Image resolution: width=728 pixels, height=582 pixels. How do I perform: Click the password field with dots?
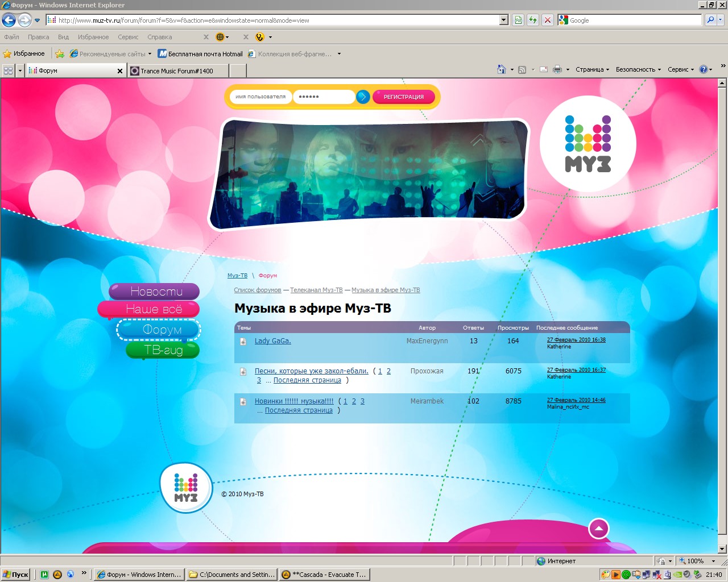click(x=324, y=97)
